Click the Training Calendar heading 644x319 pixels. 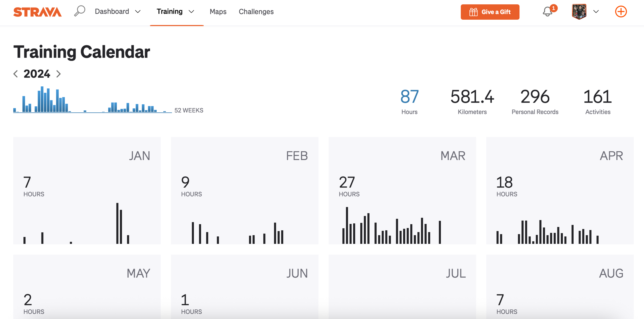tap(82, 52)
